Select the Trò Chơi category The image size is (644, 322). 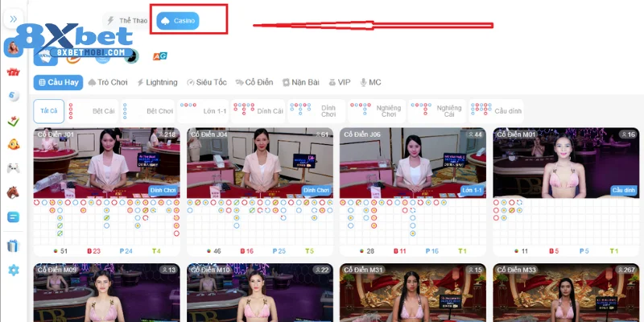108,82
